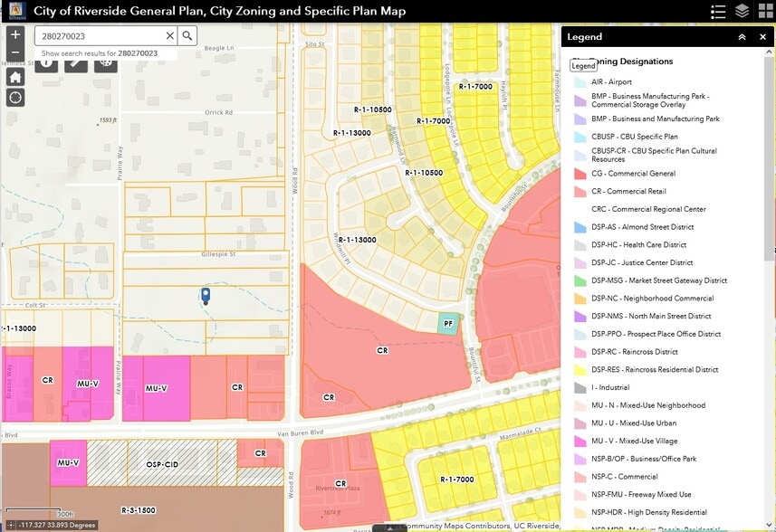Expand the bottom attribute table arrow

[388, 527]
